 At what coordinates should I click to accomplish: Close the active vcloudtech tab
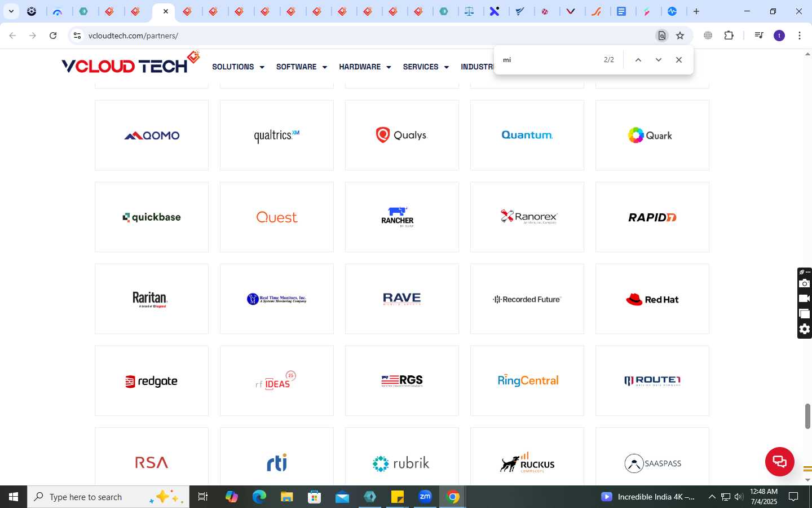click(166, 11)
